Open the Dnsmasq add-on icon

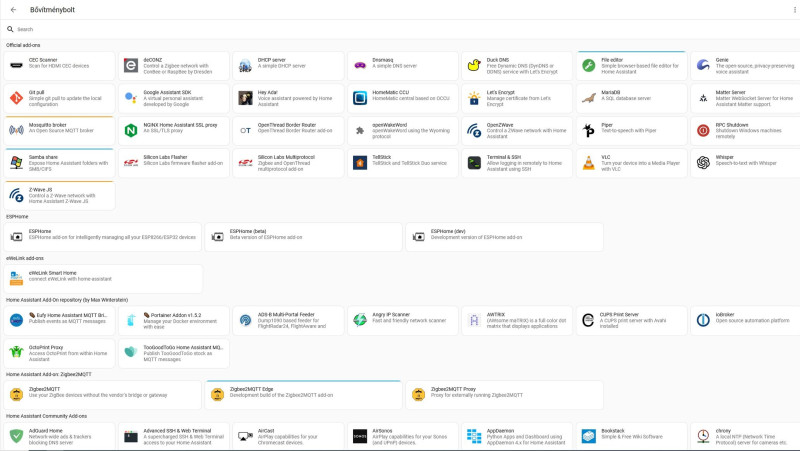(360, 65)
